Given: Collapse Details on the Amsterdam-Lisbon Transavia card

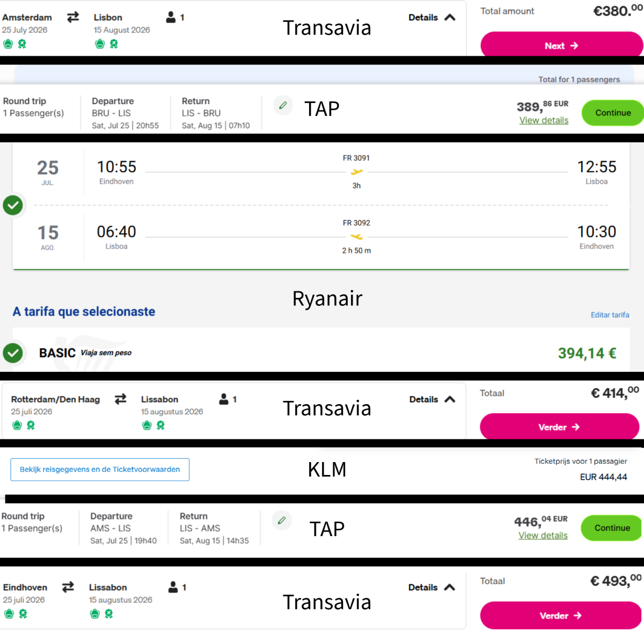Looking at the screenshot, I should pyautogui.click(x=432, y=17).
